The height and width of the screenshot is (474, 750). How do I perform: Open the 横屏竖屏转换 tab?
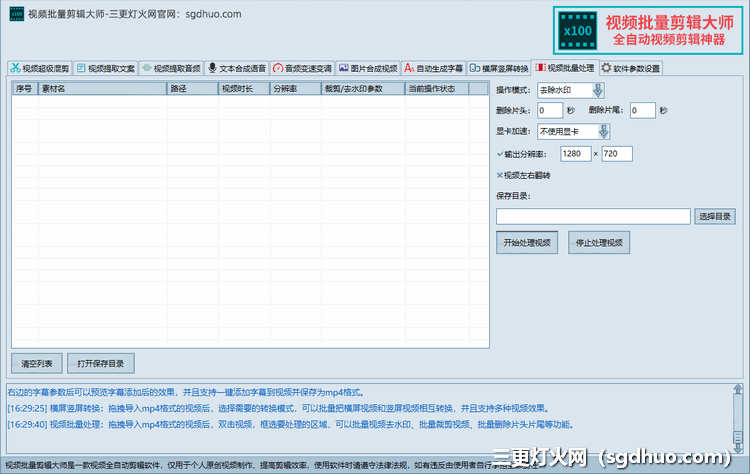(499, 68)
